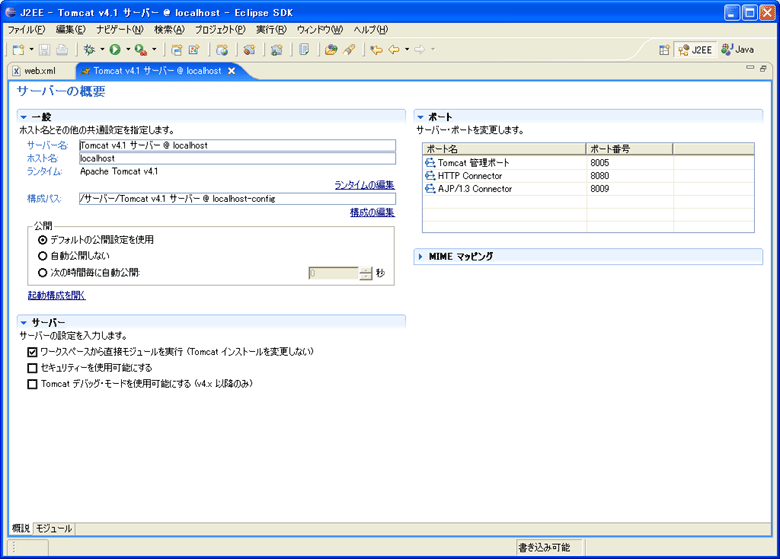The width and height of the screenshot is (780, 559).
Task: Select 自動公開しない radio button
Action: (x=43, y=256)
